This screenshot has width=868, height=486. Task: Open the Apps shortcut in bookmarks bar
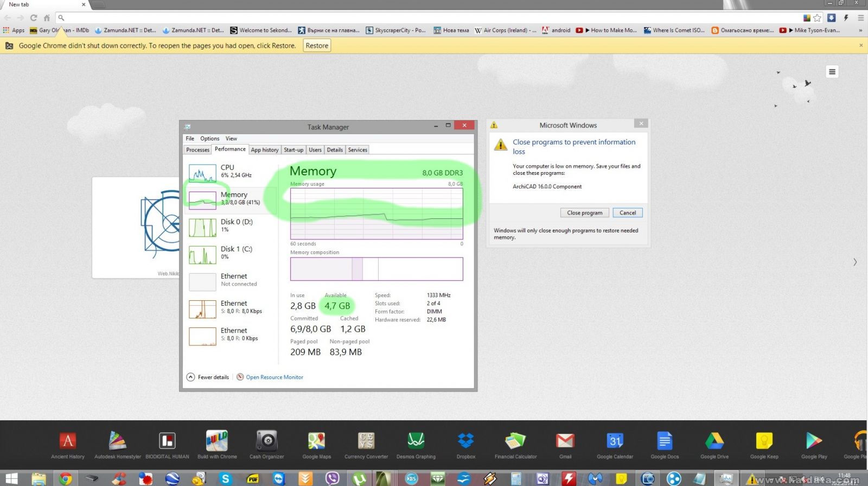click(x=14, y=30)
